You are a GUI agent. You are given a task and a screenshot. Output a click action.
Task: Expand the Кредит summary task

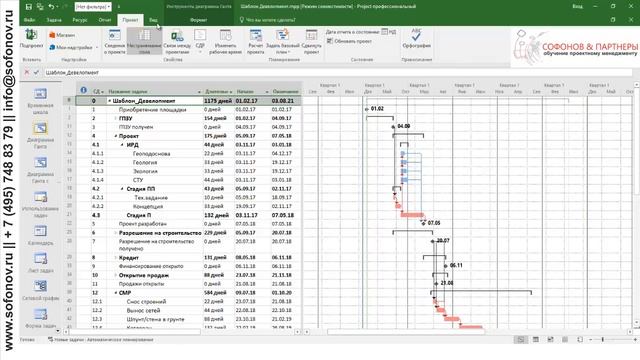click(x=116, y=258)
